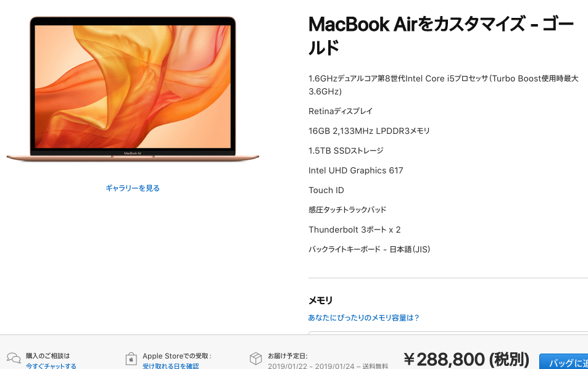588x369 pixels.
Task: Start chat via 今すぐチャットする link
Action: click(51, 366)
